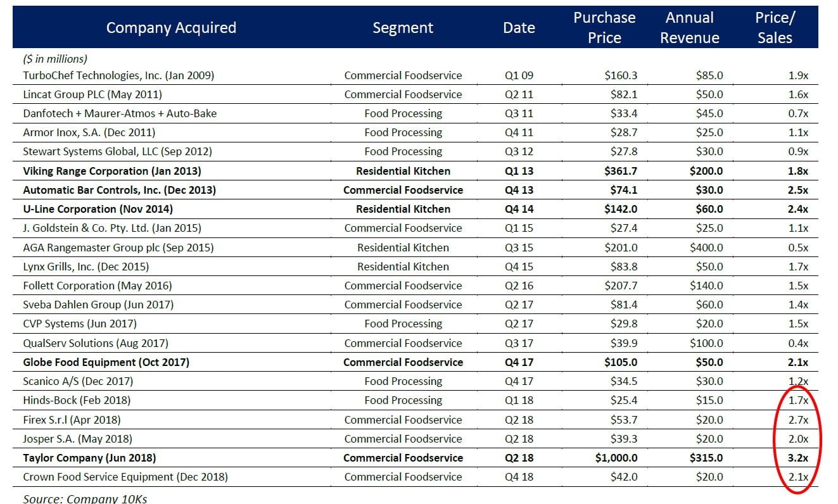Screen dimensions: 838x504
Task: Click the Source: Company 10Ks footnote
Action: tap(85, 498)
